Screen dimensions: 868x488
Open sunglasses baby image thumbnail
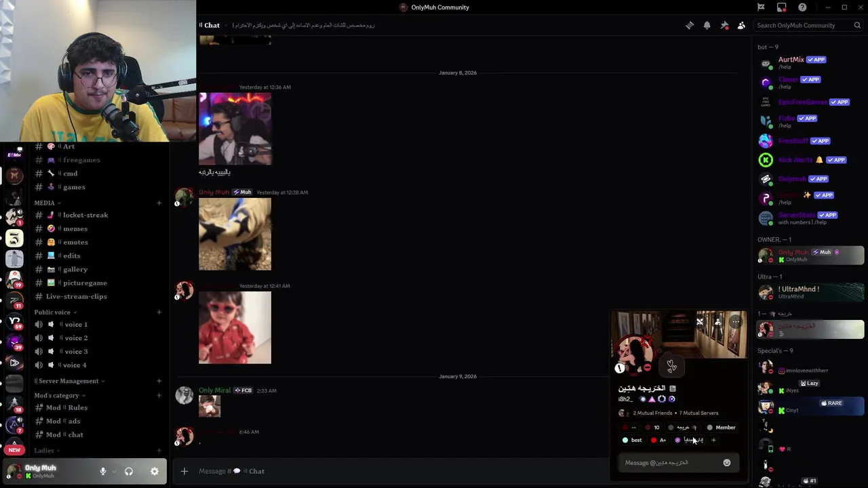pos(235,328)
